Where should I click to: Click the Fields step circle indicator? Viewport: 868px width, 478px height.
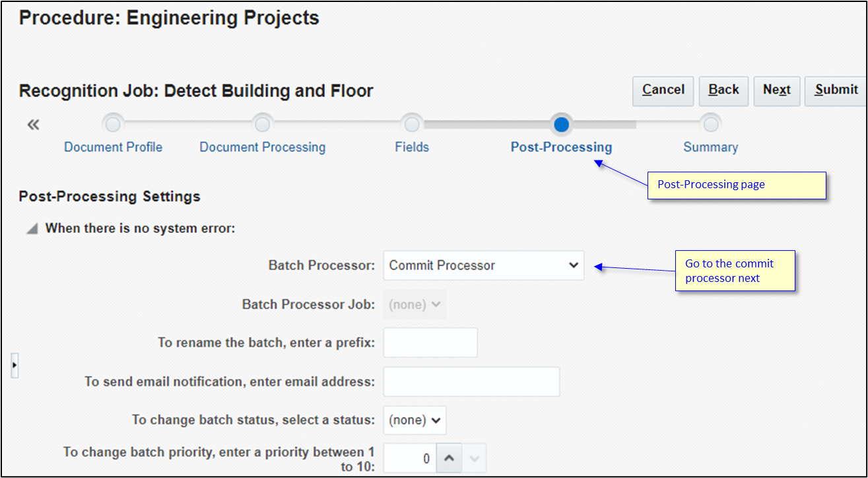click(412, 124)
